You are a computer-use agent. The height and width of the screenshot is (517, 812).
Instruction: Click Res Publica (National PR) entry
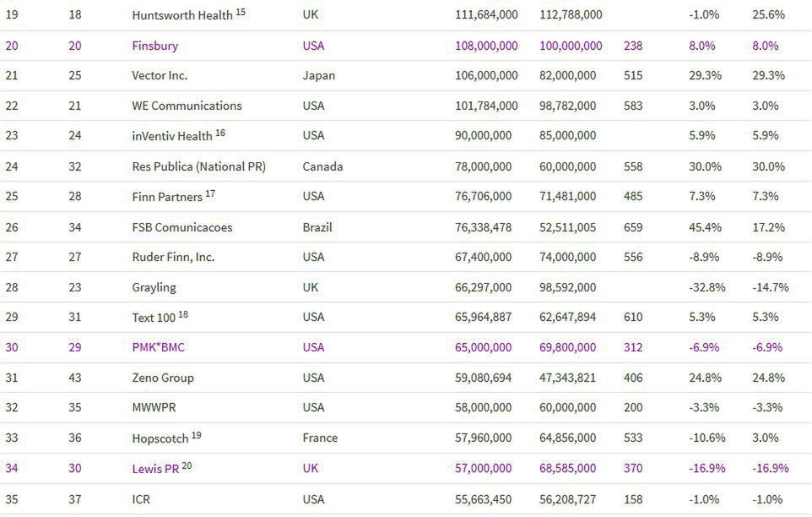[x=198, y=166]
